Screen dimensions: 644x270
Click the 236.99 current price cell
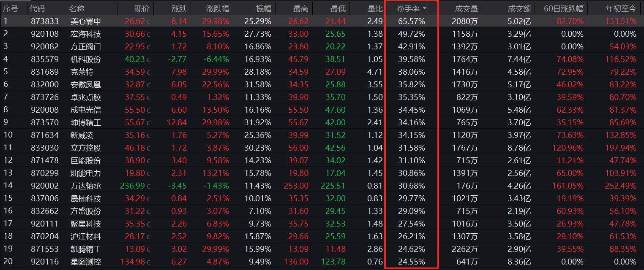[x=133, y=186]
